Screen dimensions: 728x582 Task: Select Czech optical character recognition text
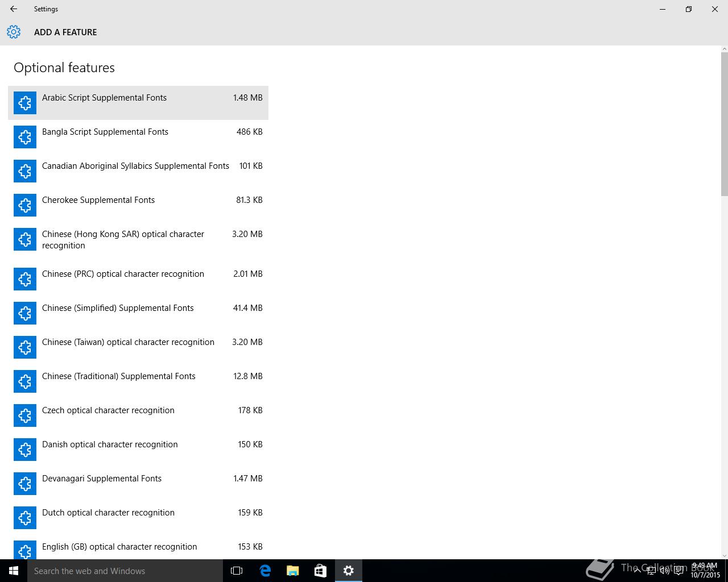point(108,410)
